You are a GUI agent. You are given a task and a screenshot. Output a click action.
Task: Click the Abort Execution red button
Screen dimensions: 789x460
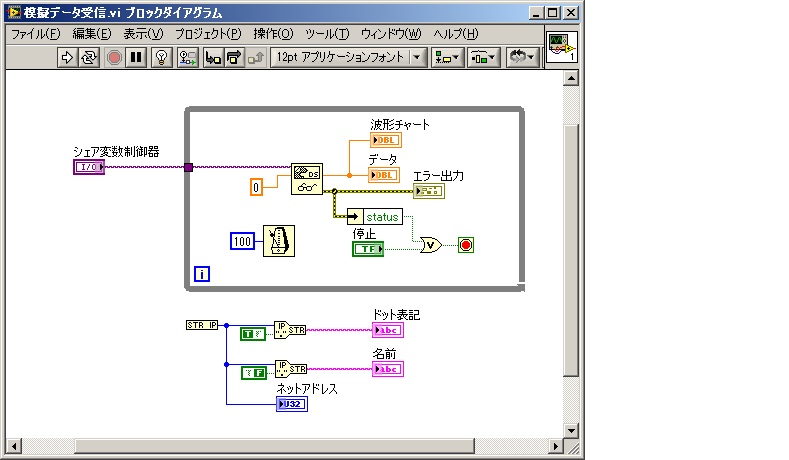114,57
